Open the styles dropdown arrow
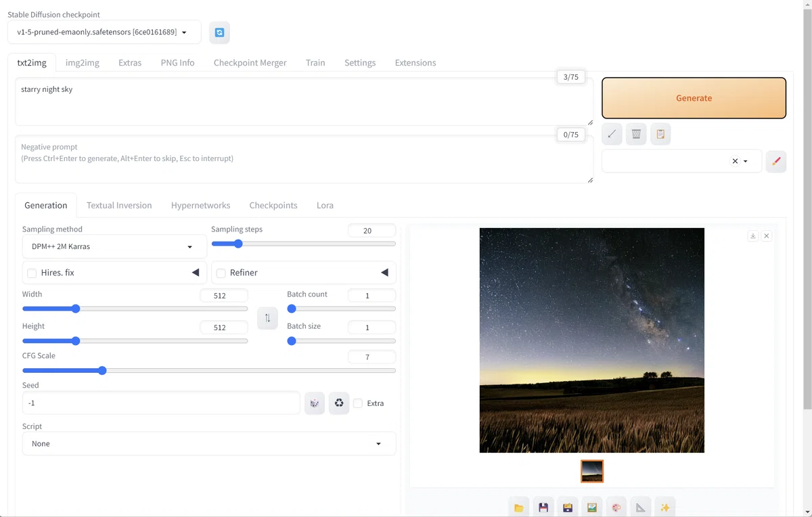Image resolution: width=812 pixels, height=517 pixels. click(x=746, y=161)
